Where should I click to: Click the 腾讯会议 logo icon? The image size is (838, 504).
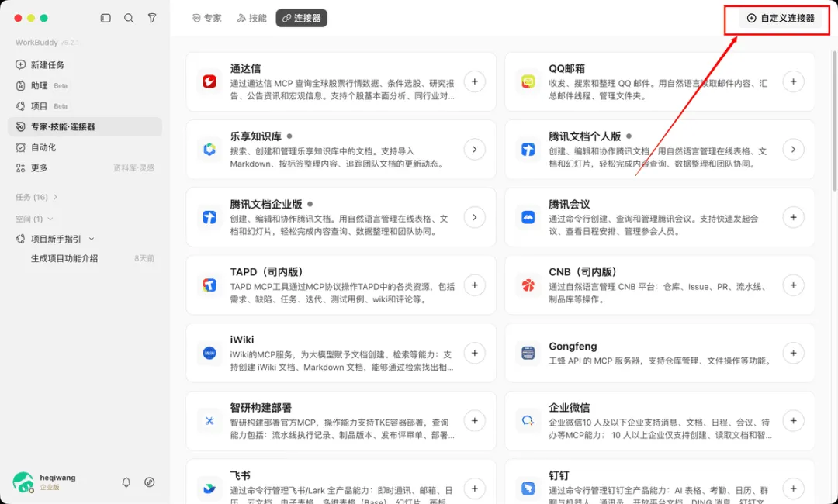click(528, 217)
